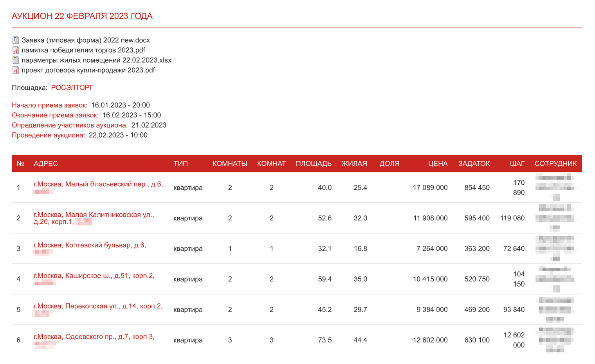Click the ЗАДАТОК column header

click(x=474, y=164)
